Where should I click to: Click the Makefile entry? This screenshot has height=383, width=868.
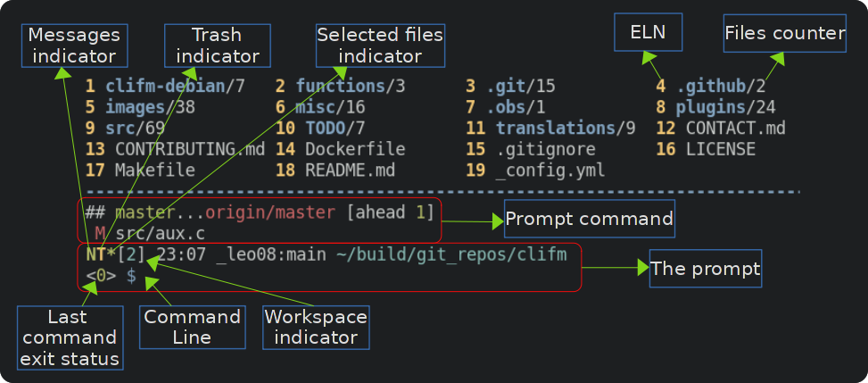point(140,170)
